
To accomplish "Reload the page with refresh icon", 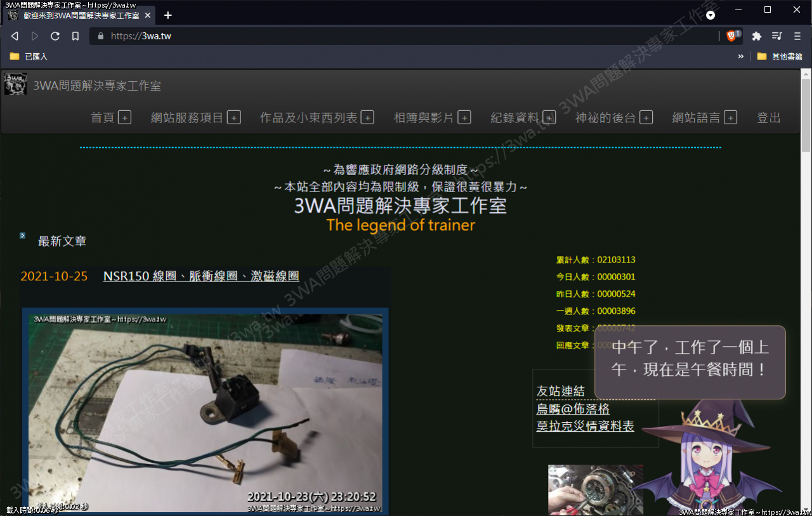I will point(55,36).
